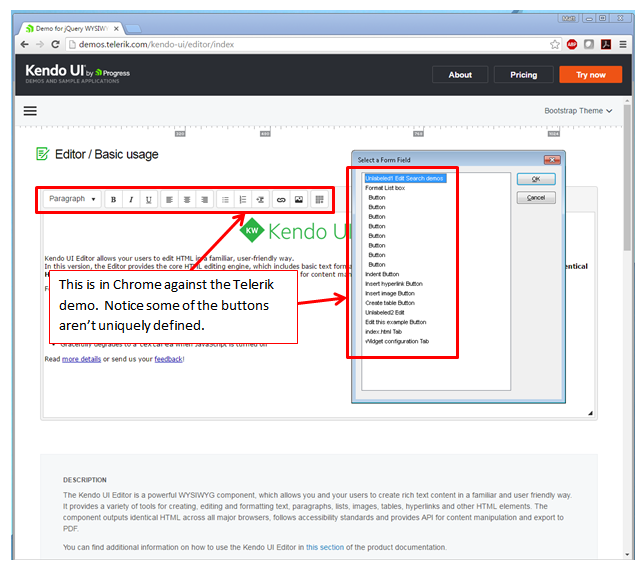
Task: Click the insert hyperlink icon
Action: pos(281,200)
